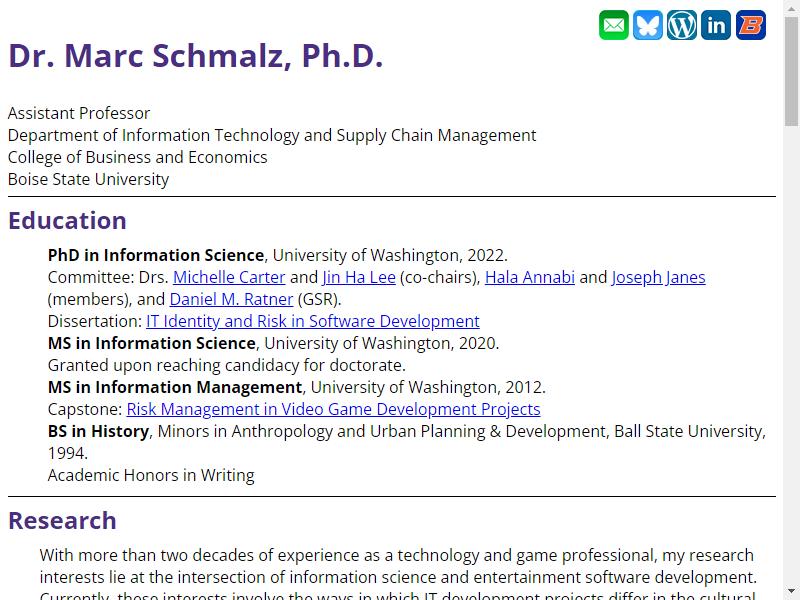Open IT Identity and Risk dissertation link
The image size is (800, 600).
point(313,321)
